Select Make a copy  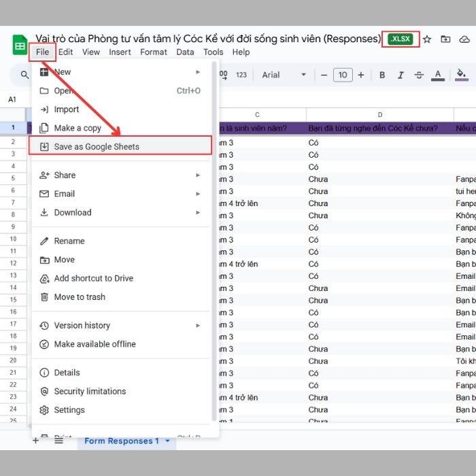click(x=120, y=128)
